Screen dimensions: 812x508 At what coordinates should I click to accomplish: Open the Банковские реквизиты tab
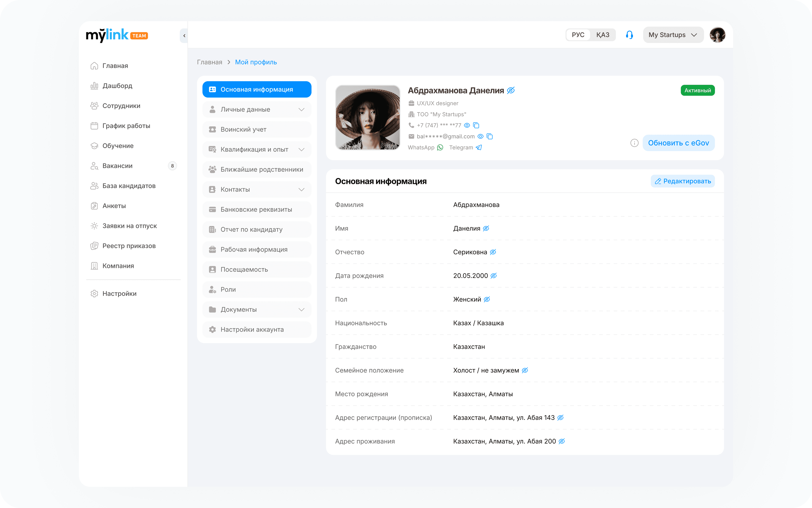coord(257,209)
